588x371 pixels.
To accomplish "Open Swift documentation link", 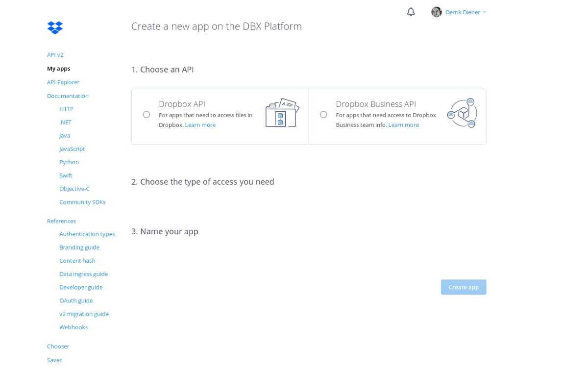I will (66, 175).
